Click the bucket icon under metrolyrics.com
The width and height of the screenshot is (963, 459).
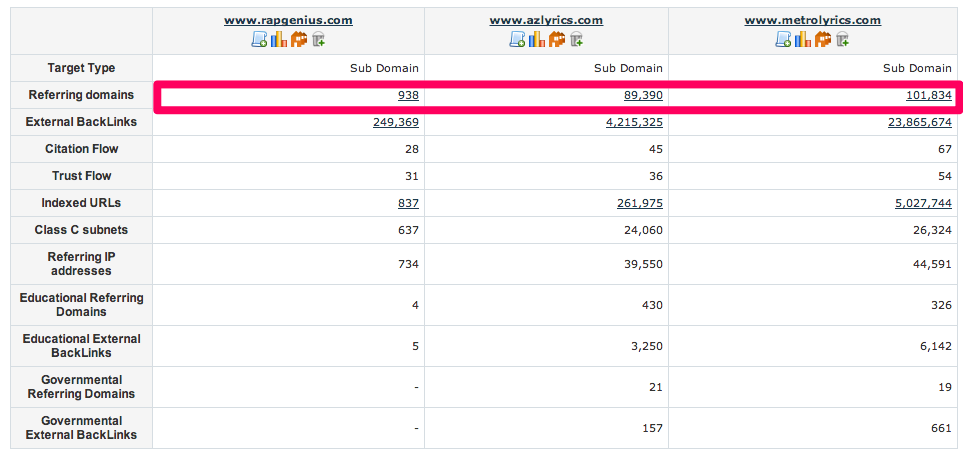(x=842, y=39)
